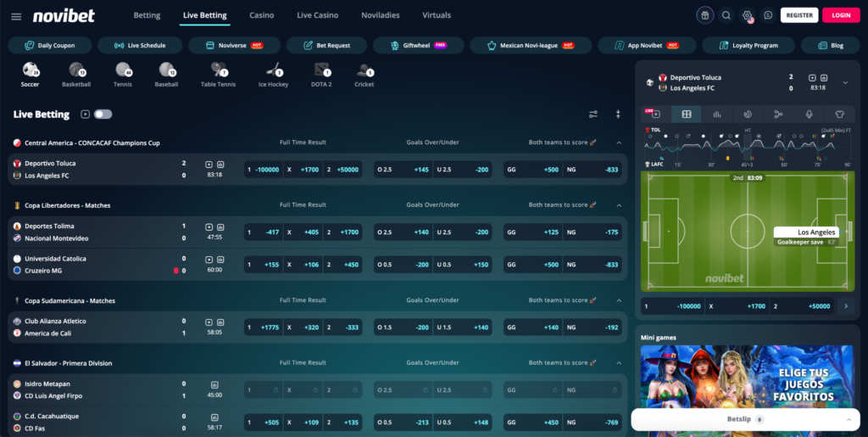Viewport: 868px width, 437px height.
Task: Open the Virtuals tab
Action: point(437,15)
